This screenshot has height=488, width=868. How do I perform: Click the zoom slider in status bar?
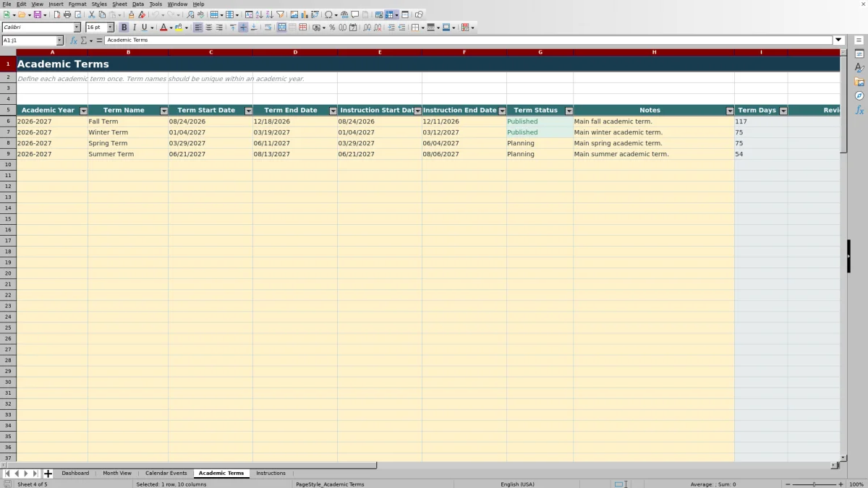point(814,484)
